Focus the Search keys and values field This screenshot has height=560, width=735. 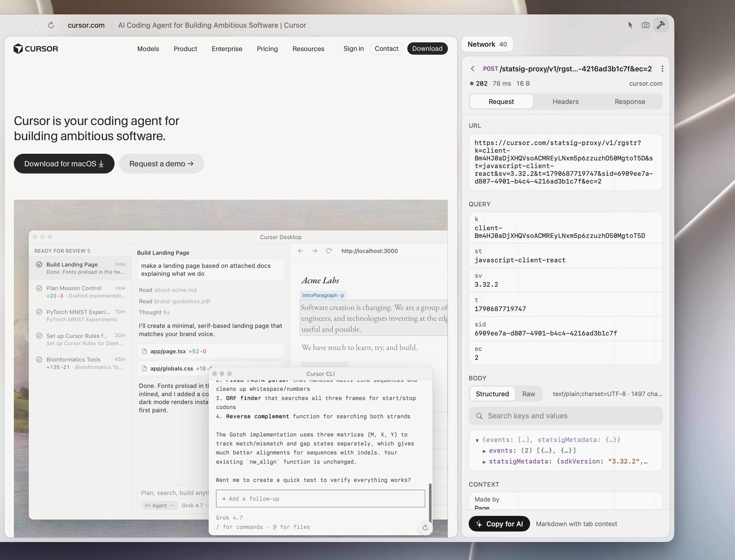[566, 416]
